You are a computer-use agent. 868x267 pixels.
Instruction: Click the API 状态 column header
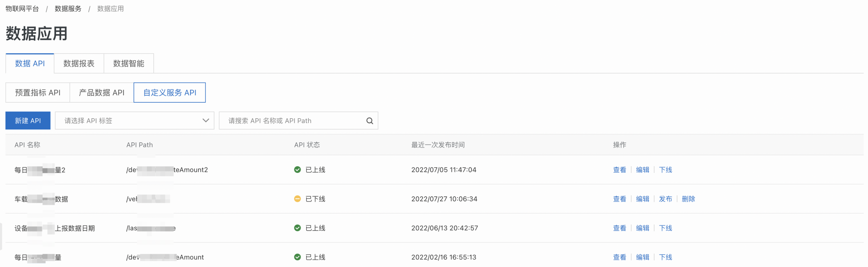click(x=307, y=145)
